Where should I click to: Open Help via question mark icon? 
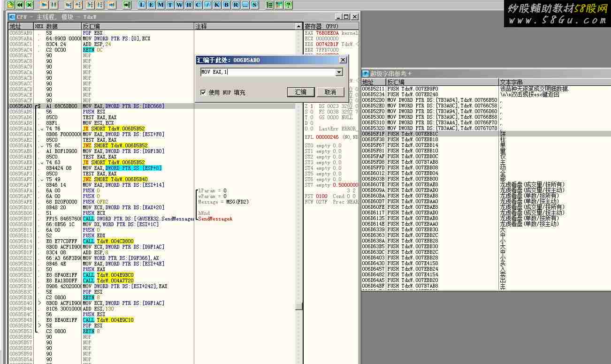tap(288, 5)
